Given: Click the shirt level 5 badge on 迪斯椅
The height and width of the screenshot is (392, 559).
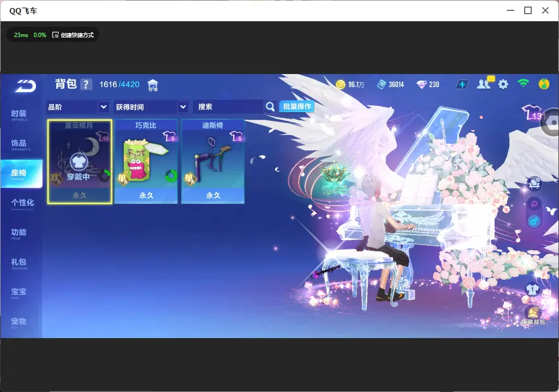Looking at the screenshot, I should [236, 137].
